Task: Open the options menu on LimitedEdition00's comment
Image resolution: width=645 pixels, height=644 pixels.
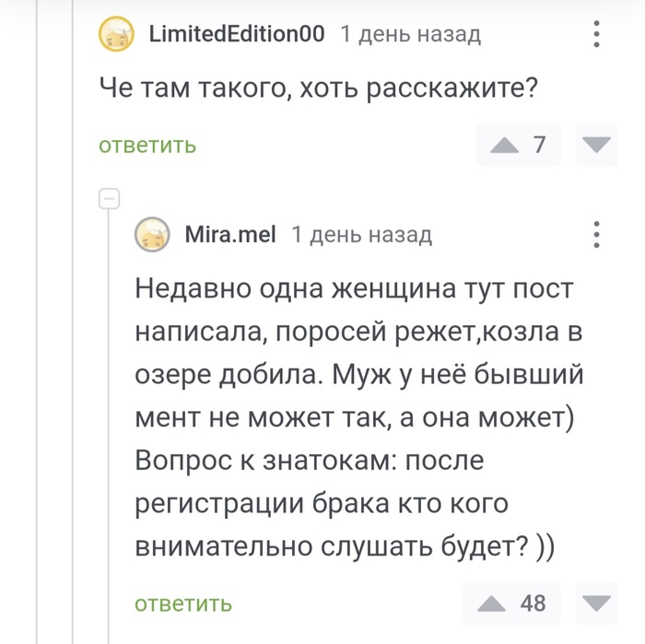Action: (597, 35)
